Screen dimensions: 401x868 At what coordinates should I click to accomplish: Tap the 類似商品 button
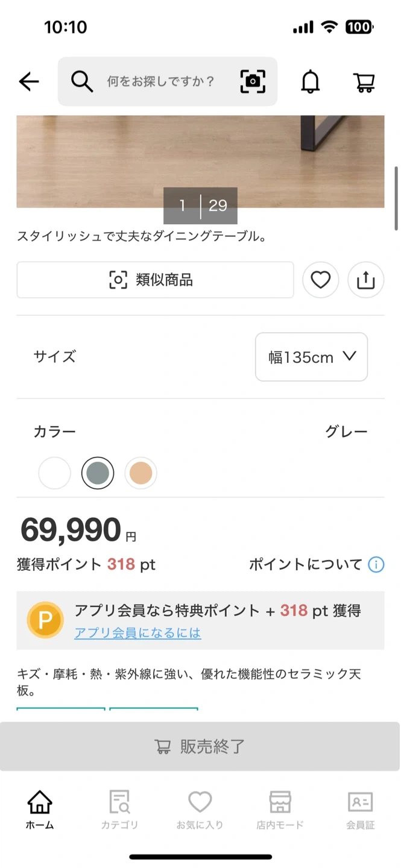click(x=155, y=280)
